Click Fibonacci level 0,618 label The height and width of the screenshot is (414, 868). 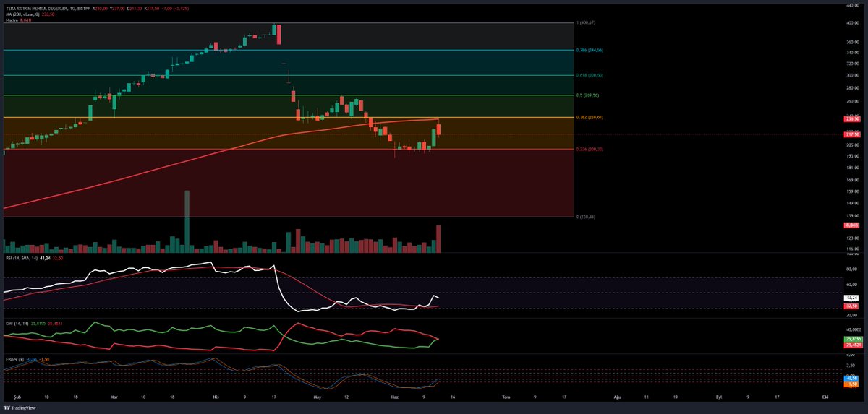(590, 75)
